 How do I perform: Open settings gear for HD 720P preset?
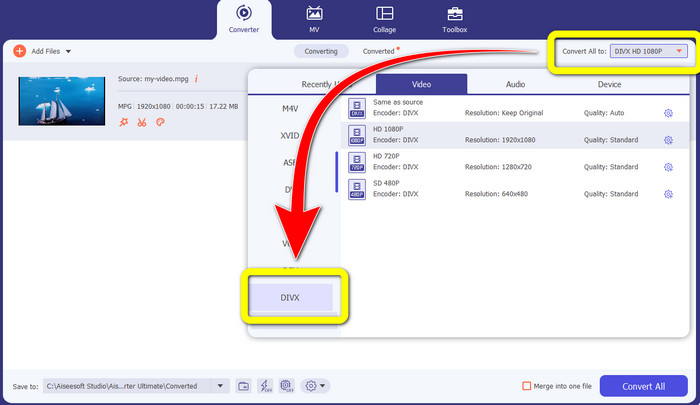668,167
